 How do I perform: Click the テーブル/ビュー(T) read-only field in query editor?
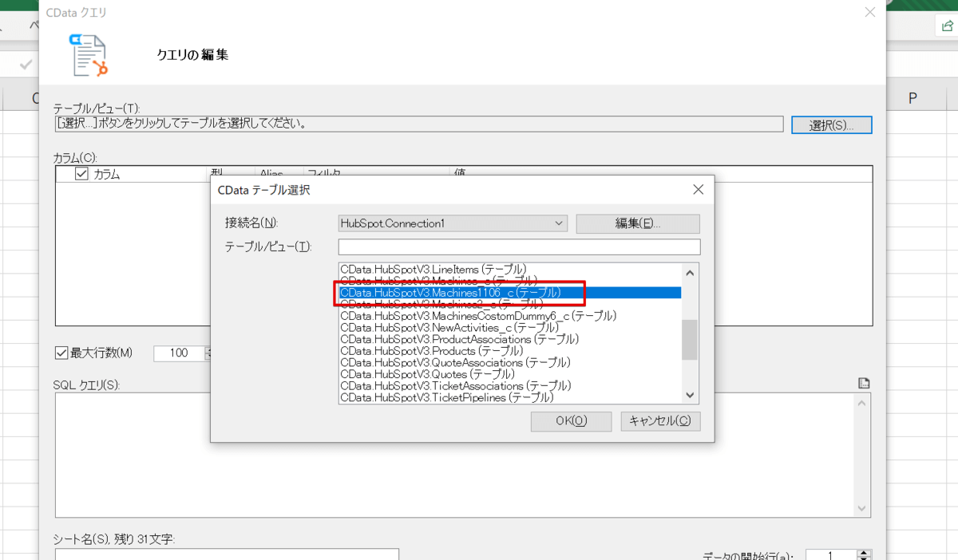pos(419,124)
